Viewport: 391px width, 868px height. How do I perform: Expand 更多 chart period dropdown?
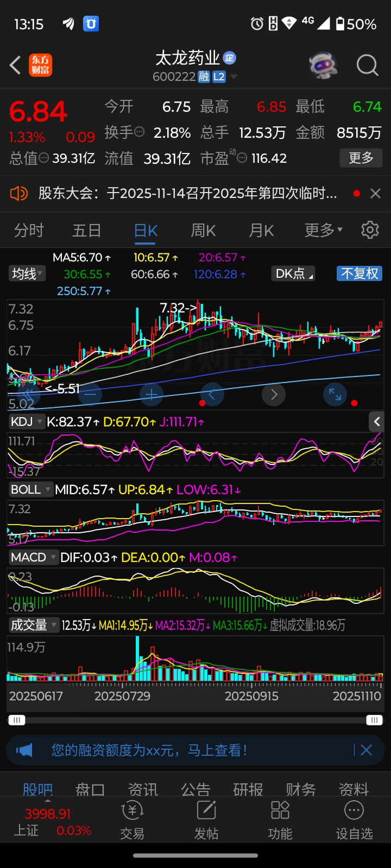click(x=323, y=230)
